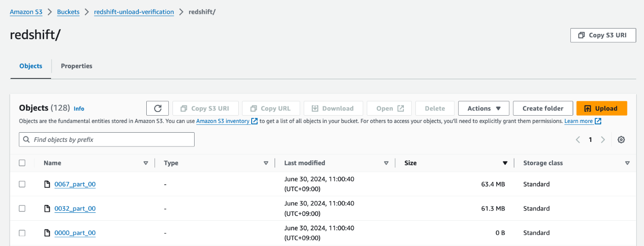Click the disabled Copy URL button

[270, 108]
